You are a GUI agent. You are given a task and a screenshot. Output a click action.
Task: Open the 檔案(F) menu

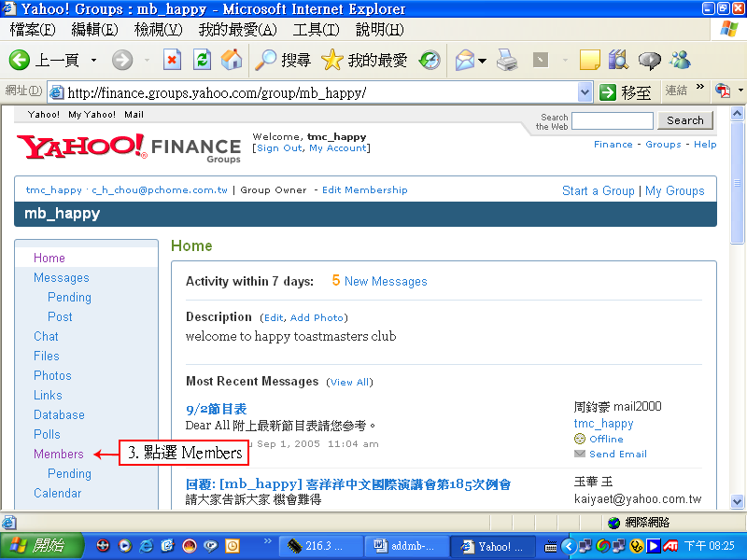point(33,30)
